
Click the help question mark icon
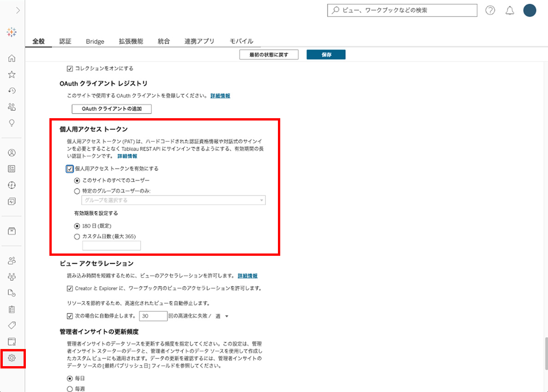click(x=490, y=11)
